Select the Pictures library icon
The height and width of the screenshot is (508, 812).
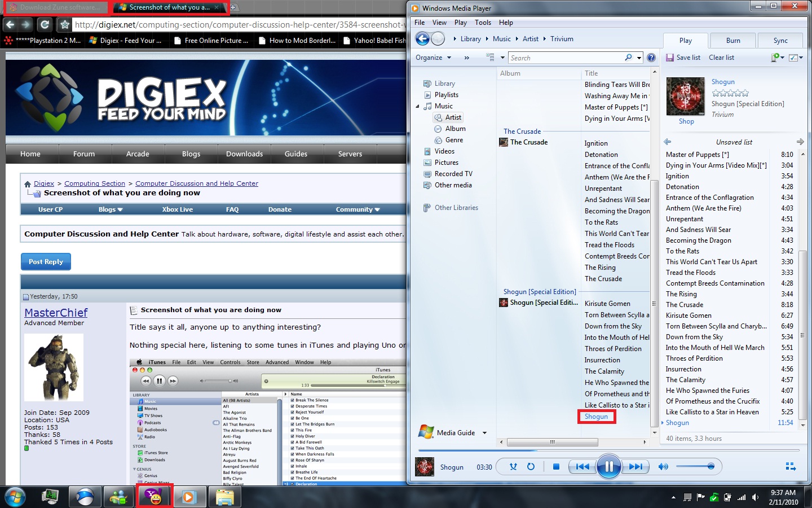tap(427, 163)
